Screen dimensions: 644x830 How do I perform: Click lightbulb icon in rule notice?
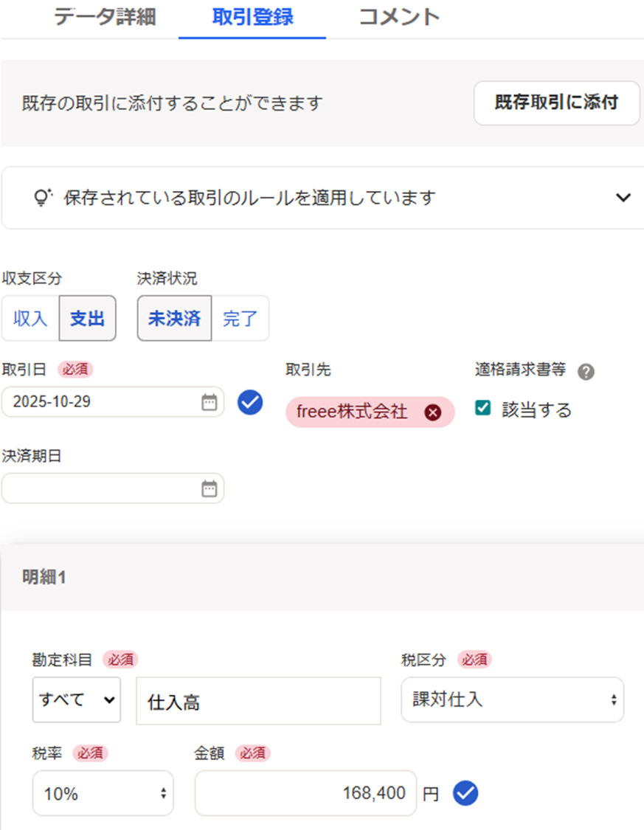click(44, 198)
